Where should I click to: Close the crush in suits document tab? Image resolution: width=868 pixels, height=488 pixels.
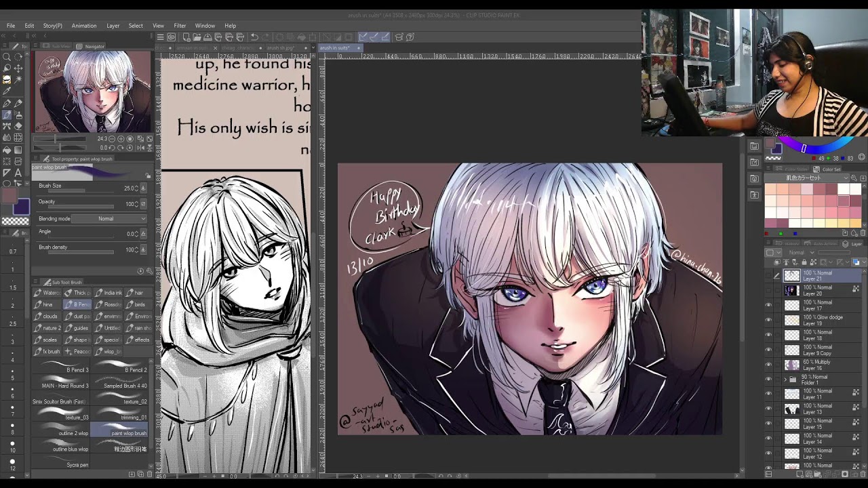point(359,48)
